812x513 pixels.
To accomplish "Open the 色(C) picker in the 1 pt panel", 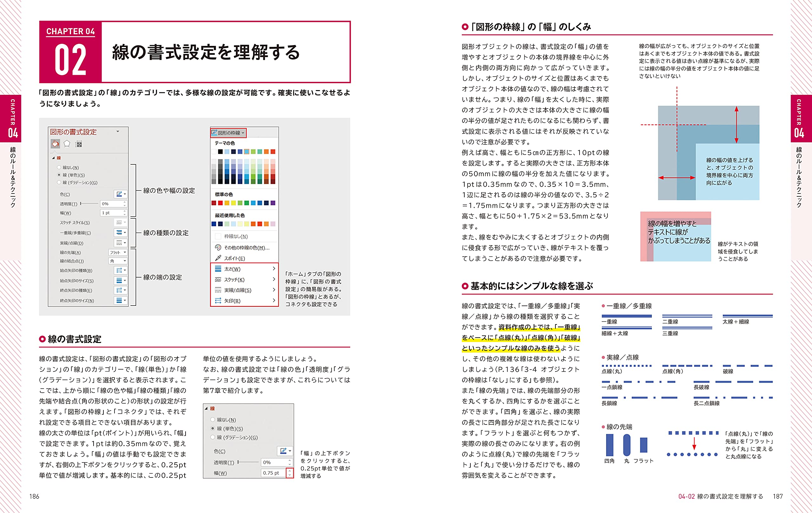I will [121, 194].
